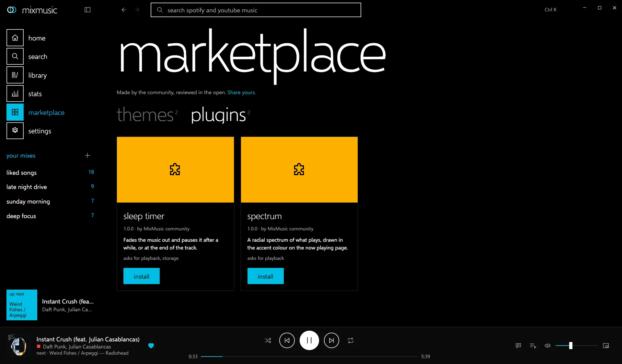Image resolution: width=622 pixels, height=364 pixels.
Task: Toggle repeat mode
Action: click(x=351, y=340)
